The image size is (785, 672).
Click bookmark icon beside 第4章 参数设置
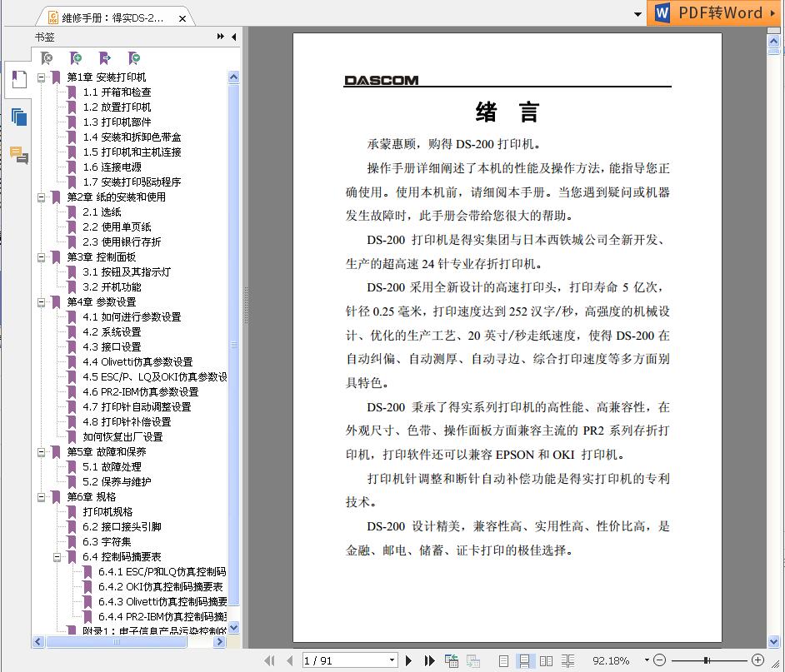56,302
